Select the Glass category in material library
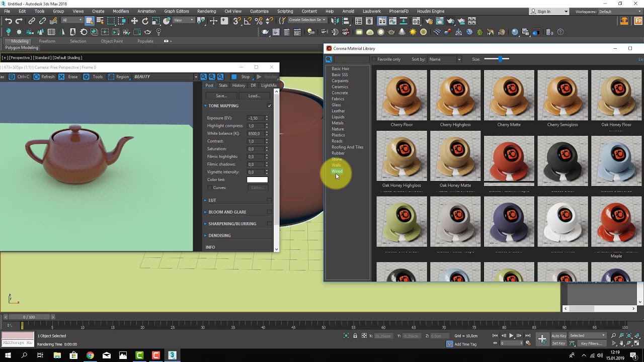 (336, 105)
